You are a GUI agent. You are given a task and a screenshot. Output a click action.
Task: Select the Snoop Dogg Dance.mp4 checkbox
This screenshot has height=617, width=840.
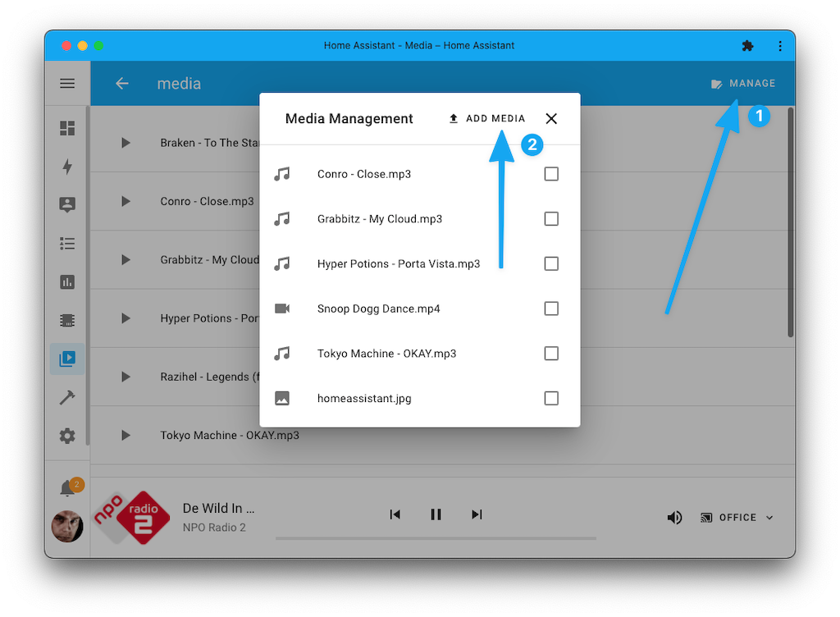pyautogui.click(x=550, y=308)
